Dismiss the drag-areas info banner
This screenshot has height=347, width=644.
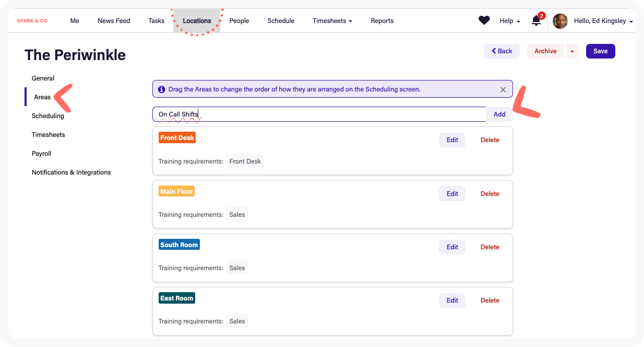(x=503, y=89)
